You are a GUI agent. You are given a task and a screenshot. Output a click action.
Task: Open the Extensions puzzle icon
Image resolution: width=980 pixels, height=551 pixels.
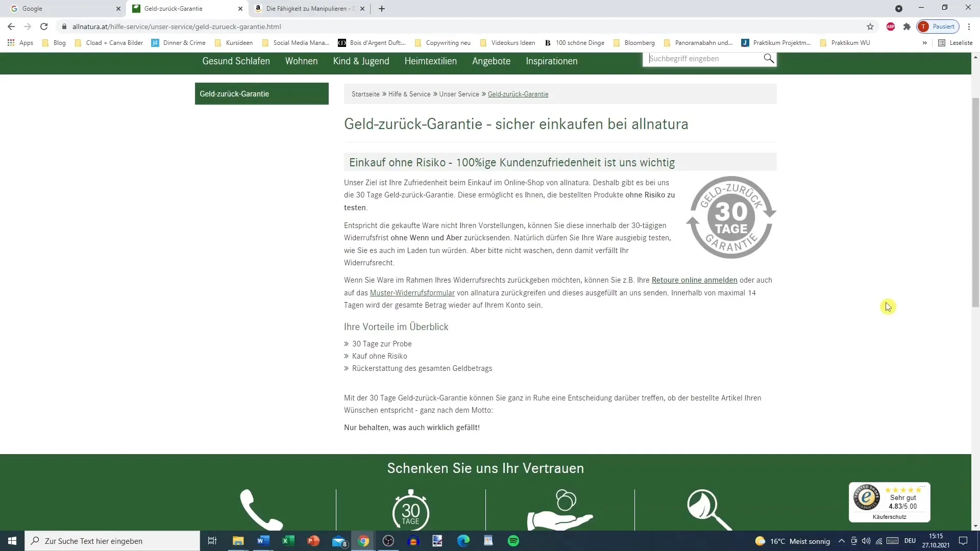(907, 27)
